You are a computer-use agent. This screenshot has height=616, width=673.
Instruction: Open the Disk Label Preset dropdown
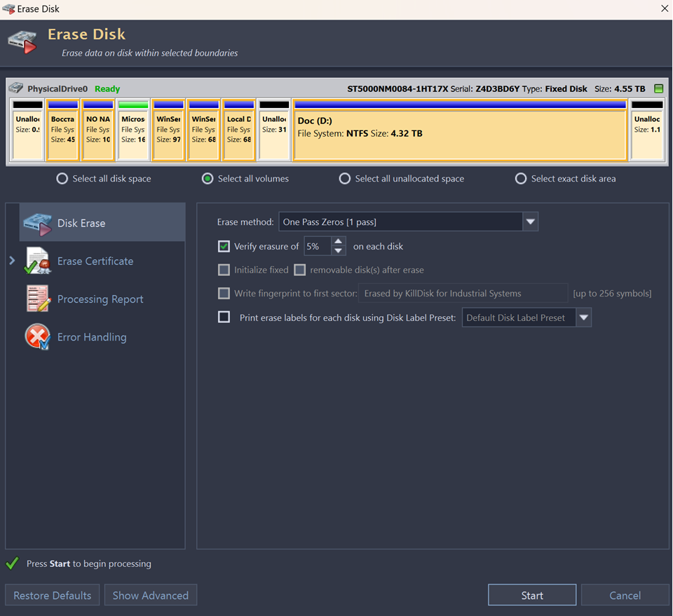tap(583, 317)
